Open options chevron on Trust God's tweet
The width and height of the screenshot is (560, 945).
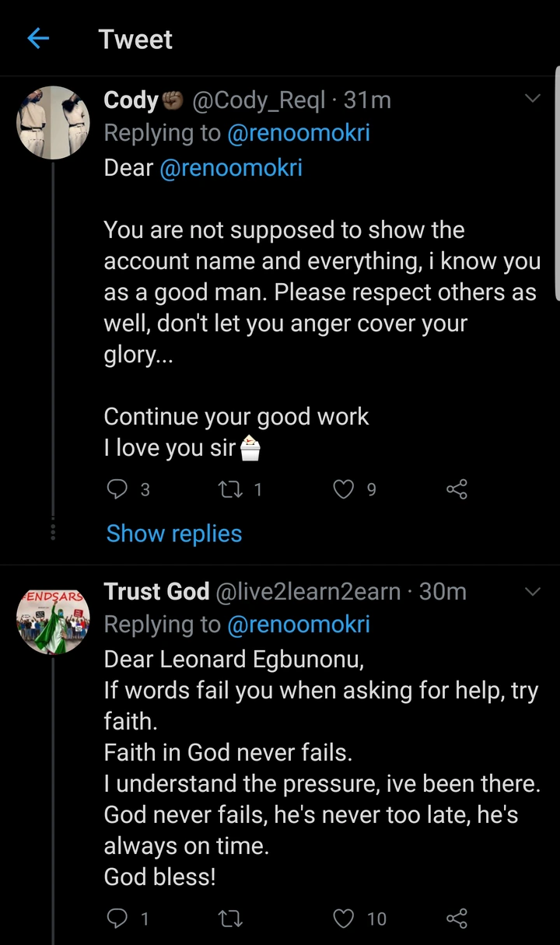click(x=533, y=591)
